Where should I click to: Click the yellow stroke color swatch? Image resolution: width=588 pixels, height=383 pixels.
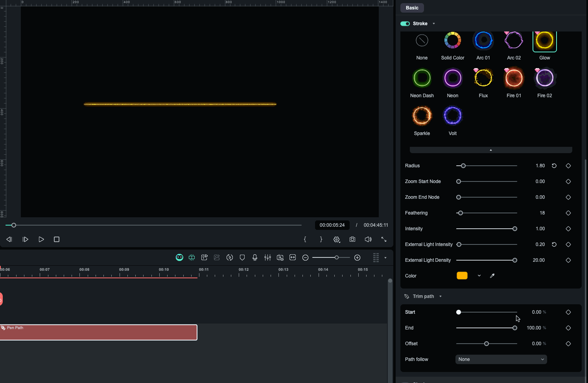462,276
